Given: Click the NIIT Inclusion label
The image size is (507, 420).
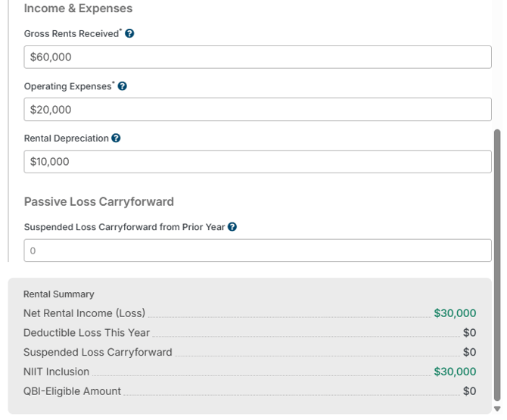Looking at the screenshot, I should [56, 372].
